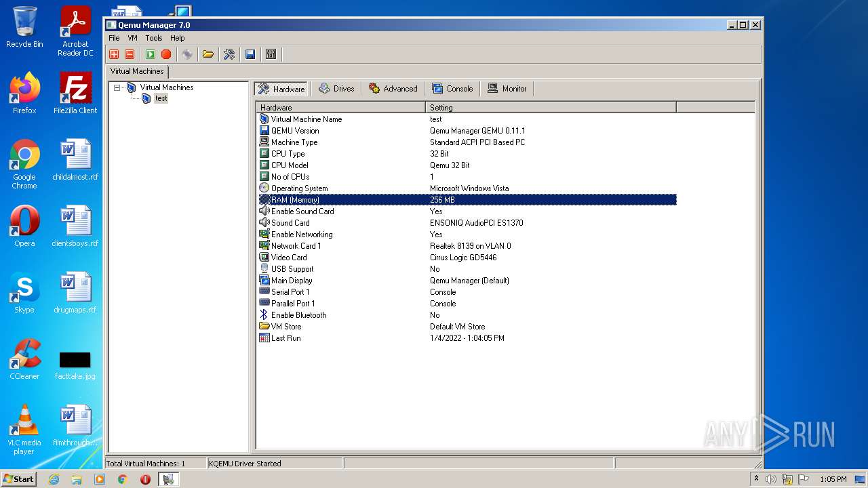Open Skype desktop shortcut

coord(24,293)
